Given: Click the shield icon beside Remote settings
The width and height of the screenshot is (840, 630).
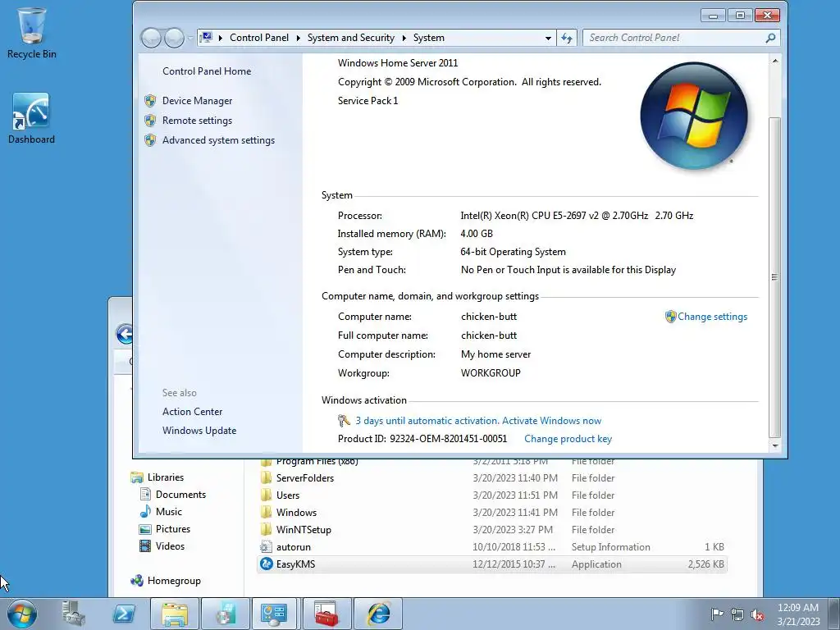Looking at the screenshot, I should [x=150, y=121].
